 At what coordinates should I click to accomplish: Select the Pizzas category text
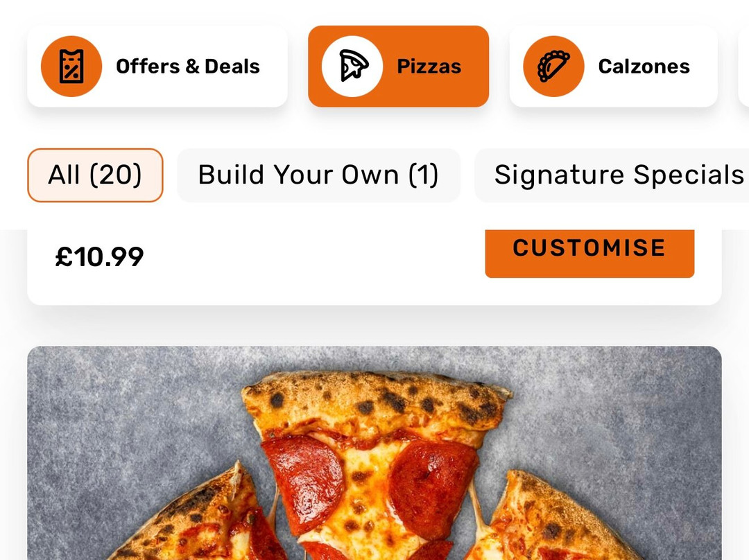pyautogui.click(x=429, y=67)
